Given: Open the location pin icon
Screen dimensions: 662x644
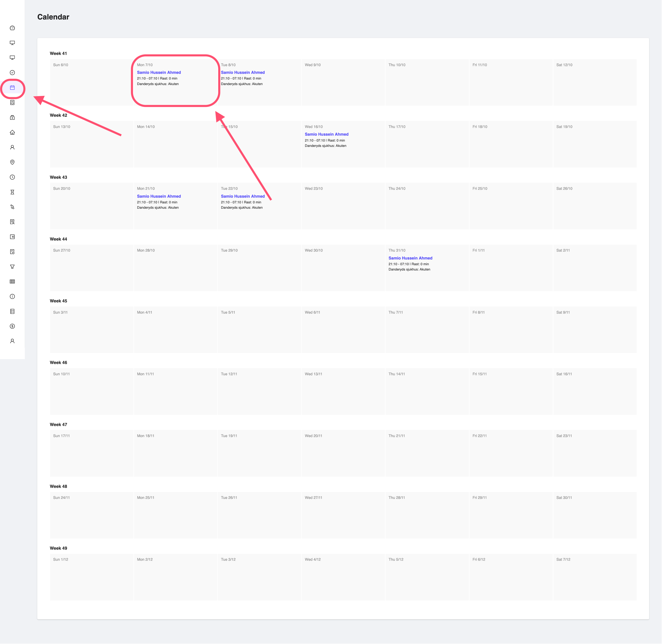Looking at the screenshot, I should 13,162.
